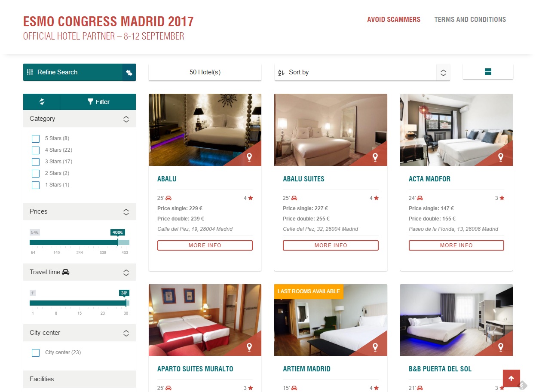536x392 pixels.
Task: Click the icon beside Refine Search
Action: tap(129, 72)
